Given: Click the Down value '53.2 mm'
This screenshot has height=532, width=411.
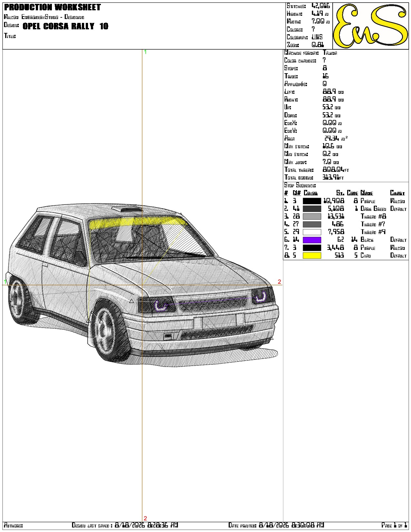Looking at the screenshot, I should pyautogui.click(x=331, y=115).
